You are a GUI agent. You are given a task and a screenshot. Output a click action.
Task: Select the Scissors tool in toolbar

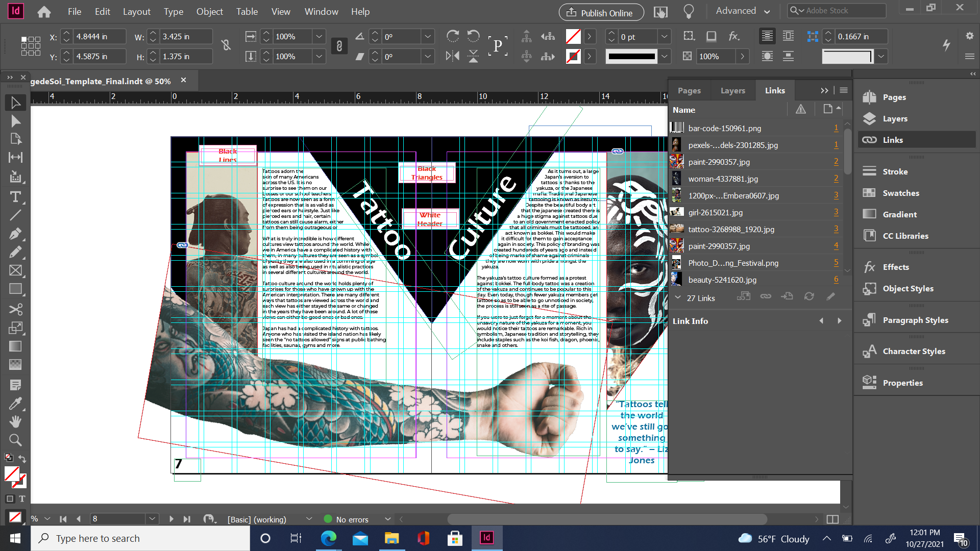tap(15, 309)
